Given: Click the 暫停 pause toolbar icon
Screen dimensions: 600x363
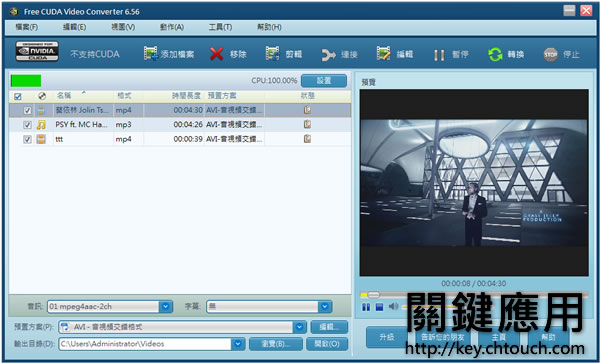Looking at the screenshot, I should coord(439,55).
